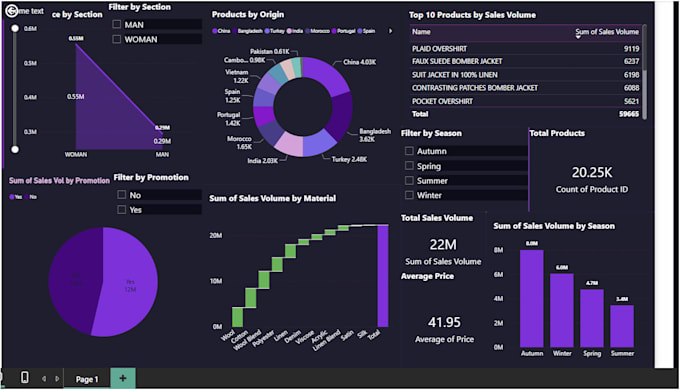Screen dimensions: 680x390
Task: Select the Portugal 1.42K donut segment
Action: (264, 116)
